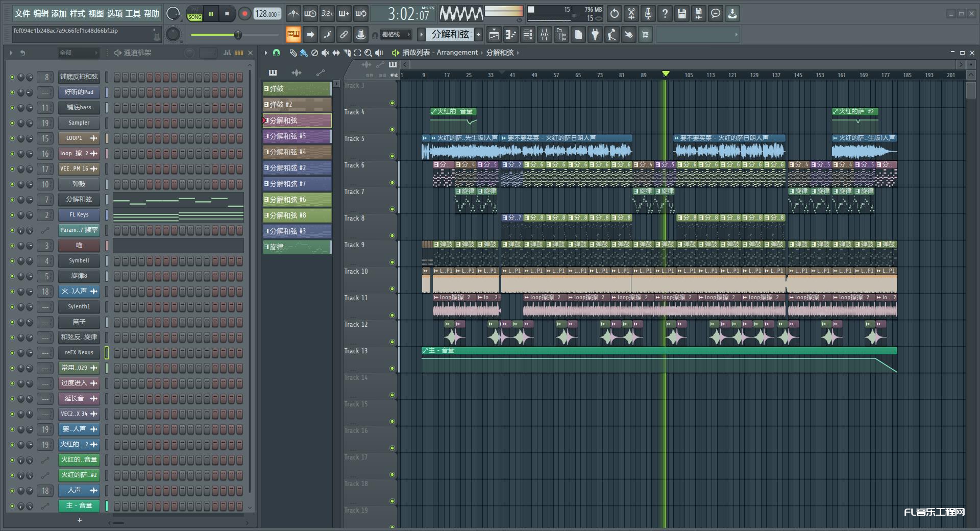
Task: Open the 文件 menu
Action: [22, 14]
